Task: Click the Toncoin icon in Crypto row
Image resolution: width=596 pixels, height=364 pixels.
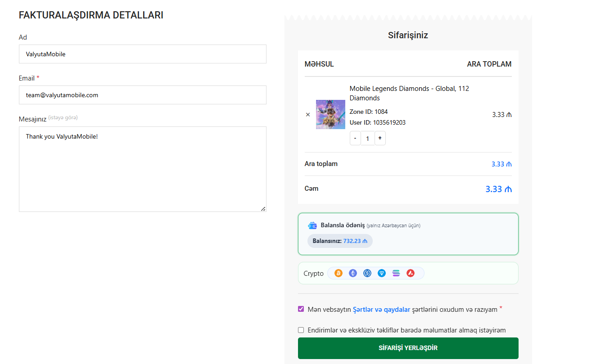Action: [x=382, y=273]
